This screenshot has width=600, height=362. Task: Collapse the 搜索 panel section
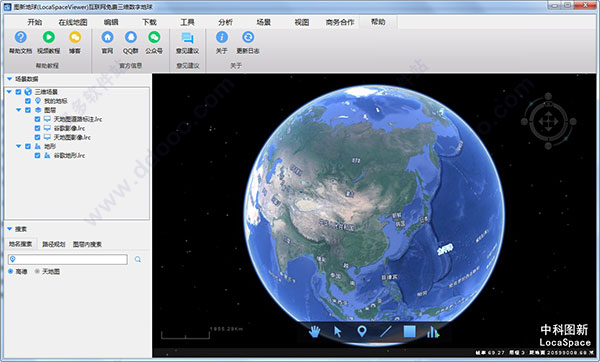10,229
